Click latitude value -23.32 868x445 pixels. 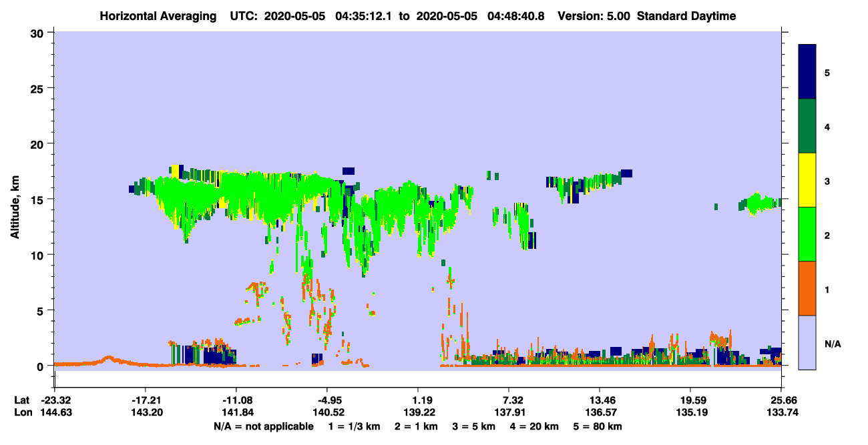[55, 400]
